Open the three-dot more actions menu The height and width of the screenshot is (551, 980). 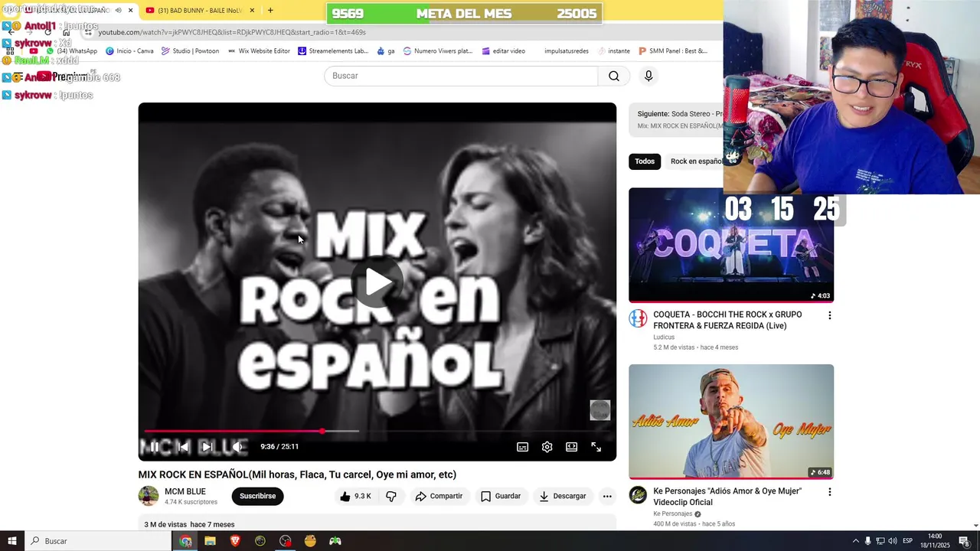pos(607,496)
